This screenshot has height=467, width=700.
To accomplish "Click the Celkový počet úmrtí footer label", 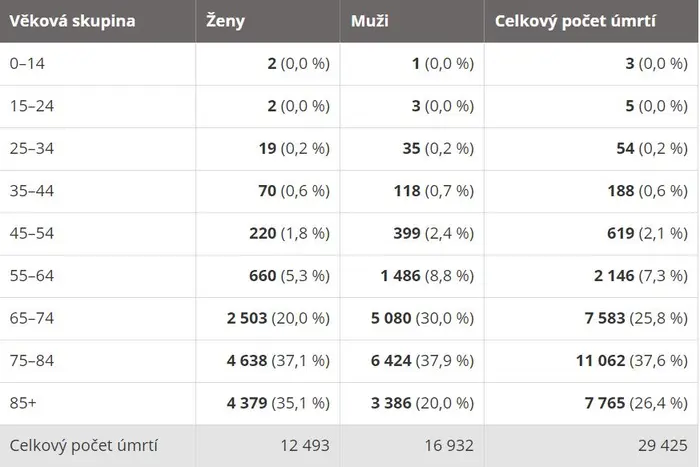I will pyautogui.click(x=83, y=446).
